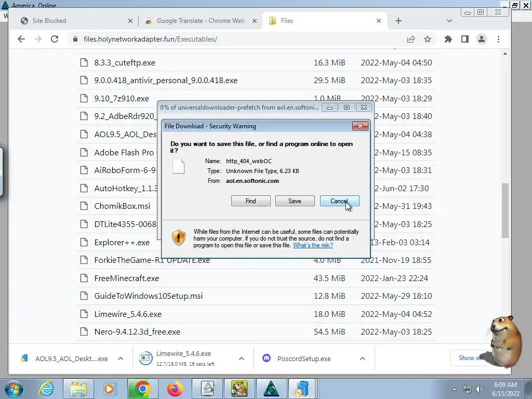Click the date 2022-May-29 18:10
The height and width of the screenshot is (399, 532).
click(396, 296)
